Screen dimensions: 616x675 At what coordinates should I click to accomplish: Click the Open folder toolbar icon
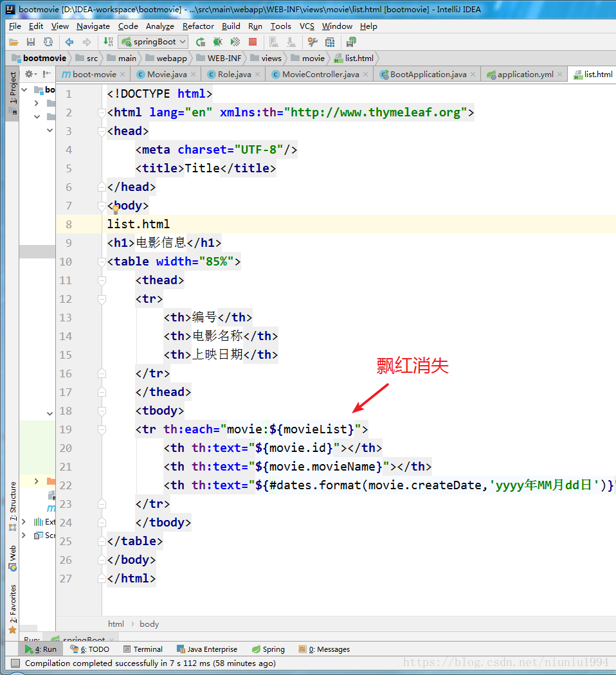tap(14, 42)
